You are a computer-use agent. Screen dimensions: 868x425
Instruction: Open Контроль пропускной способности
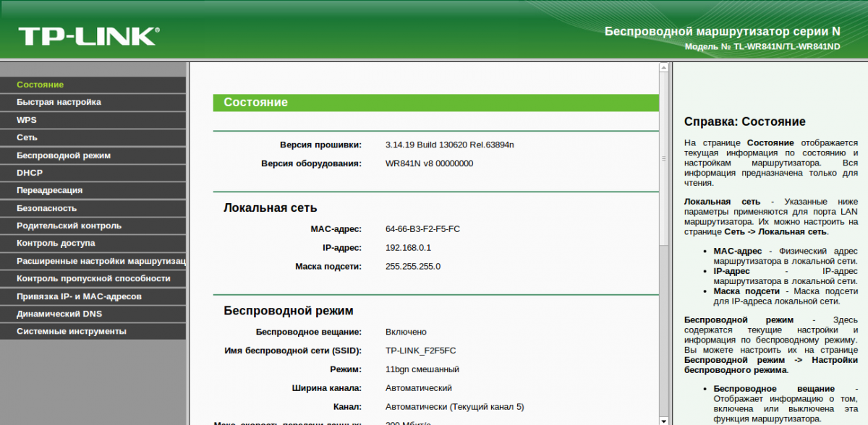[x=93, y=278]
